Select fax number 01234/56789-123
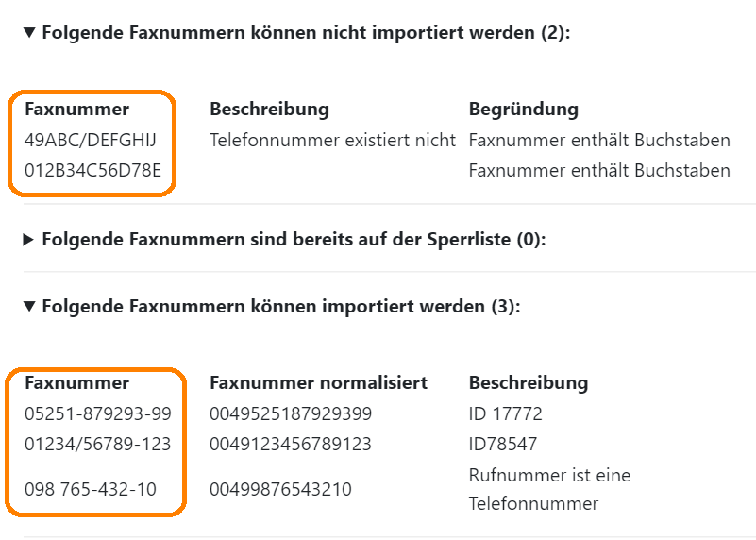 pos(98,444)
